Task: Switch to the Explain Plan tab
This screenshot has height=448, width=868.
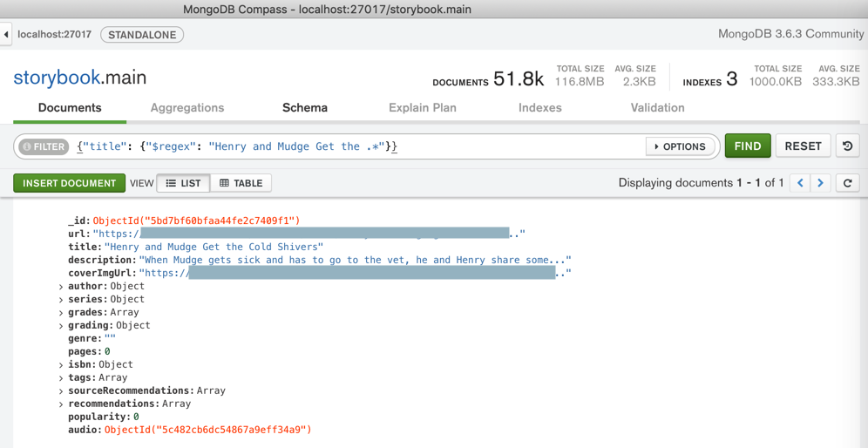Action: (x=423, y=108)
